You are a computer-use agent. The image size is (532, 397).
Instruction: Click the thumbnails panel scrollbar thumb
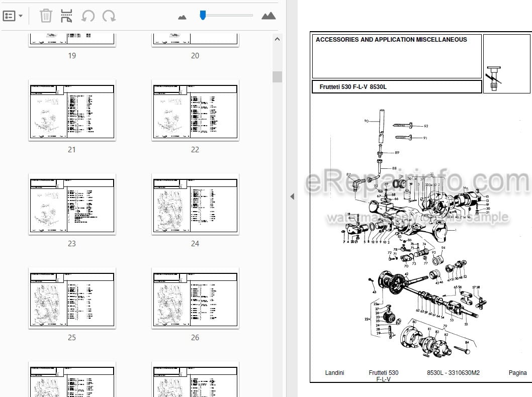tap(277, 76)
